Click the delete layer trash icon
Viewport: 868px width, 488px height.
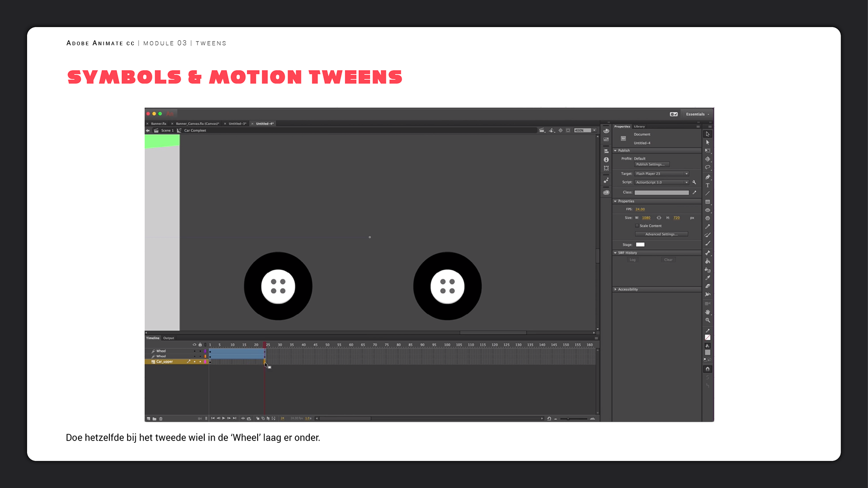(x=161, y=419)
